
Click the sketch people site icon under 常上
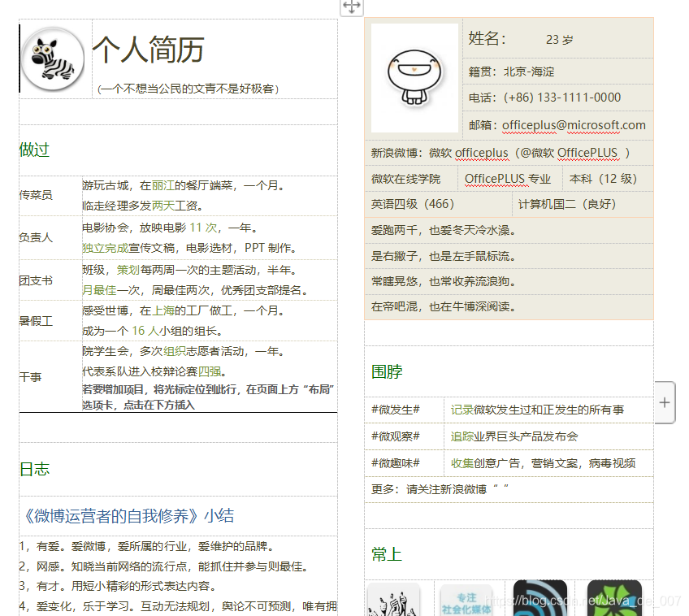pyautogui.click(x=393, y=599)
